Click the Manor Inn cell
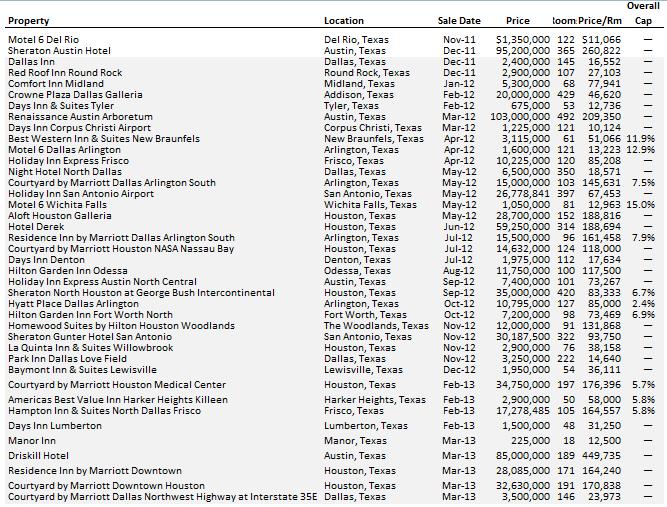This screenshot has width=667, height=507. [32, 441]
